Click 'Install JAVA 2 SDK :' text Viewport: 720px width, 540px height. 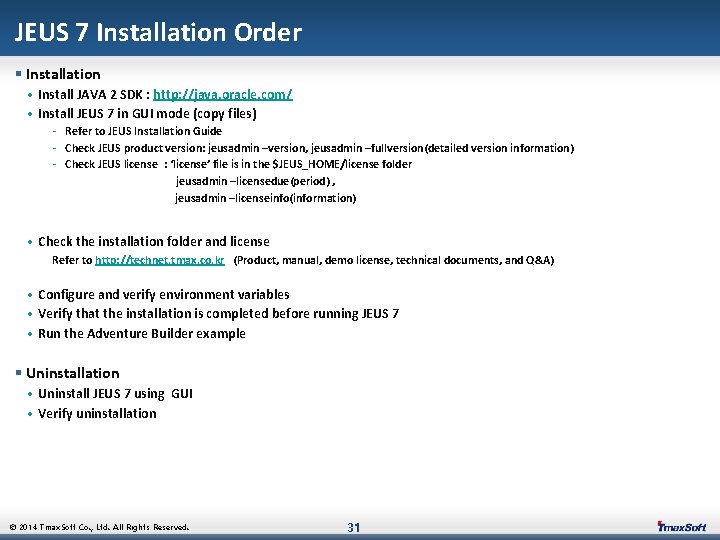coord(94,95)
